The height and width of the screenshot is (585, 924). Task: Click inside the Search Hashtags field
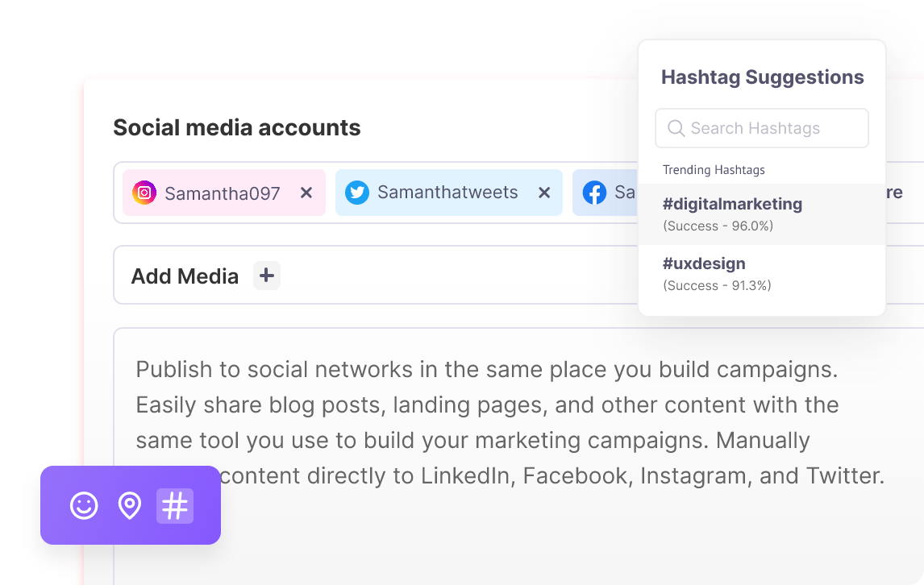761,128
